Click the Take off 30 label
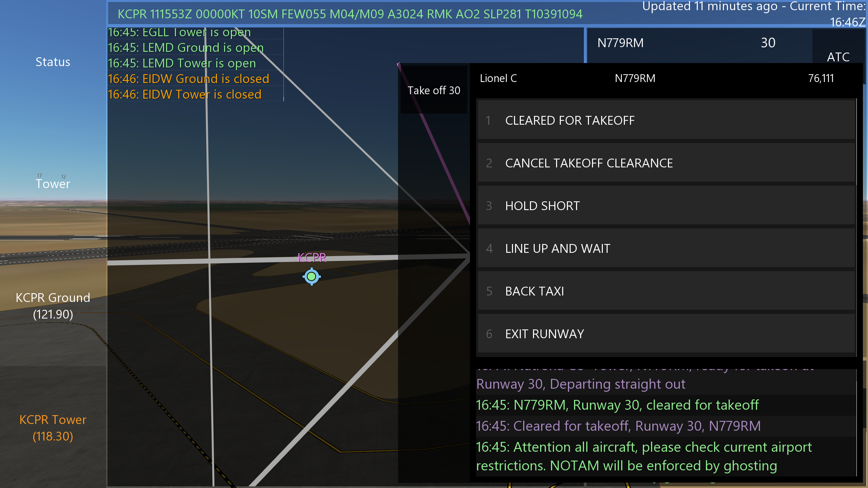Viewport: 868px width, 488px height. click(x=434, y=90)
